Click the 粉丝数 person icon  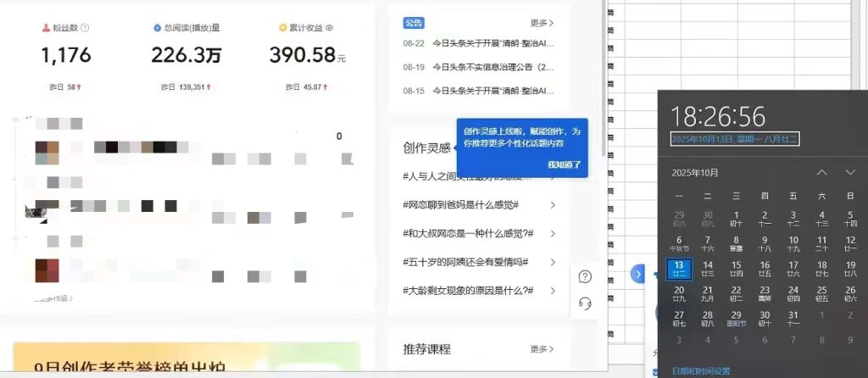click(46, 28)
